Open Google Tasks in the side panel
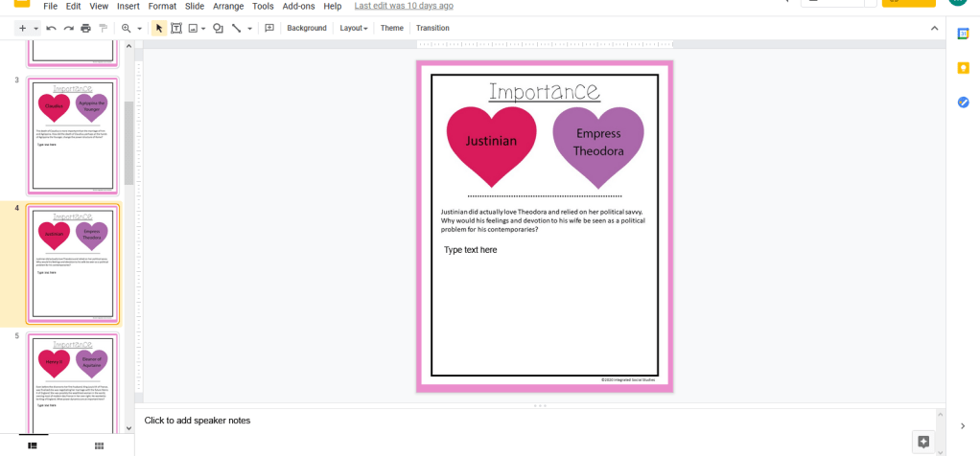The height and width of the screenshot is (456, 980). point(963,103)
